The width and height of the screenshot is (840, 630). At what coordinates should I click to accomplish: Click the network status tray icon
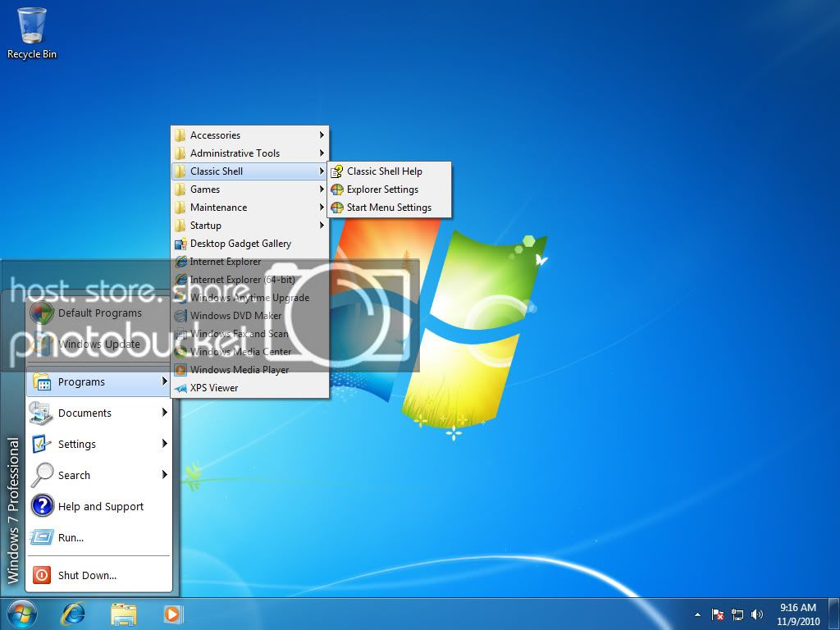click(737, 614)
